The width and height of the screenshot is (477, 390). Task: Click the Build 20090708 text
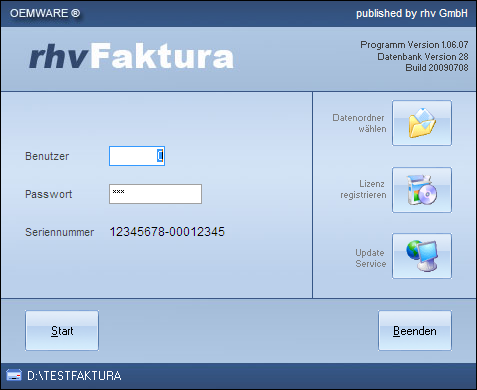coord(437,68)
